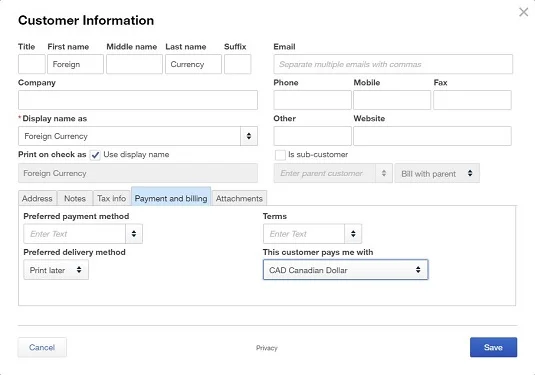535x375 pixels.
Task: Click the Terms text field
Action: 304,234
